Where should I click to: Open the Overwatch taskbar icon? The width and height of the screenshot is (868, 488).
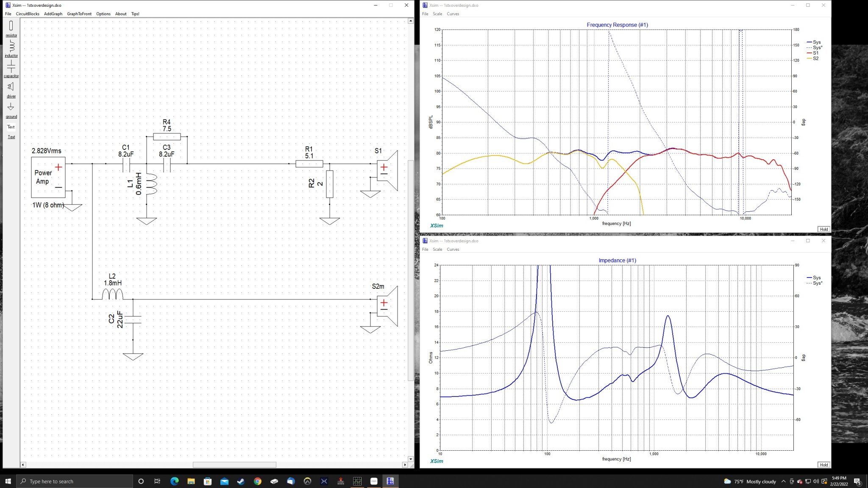pos(307,481)
